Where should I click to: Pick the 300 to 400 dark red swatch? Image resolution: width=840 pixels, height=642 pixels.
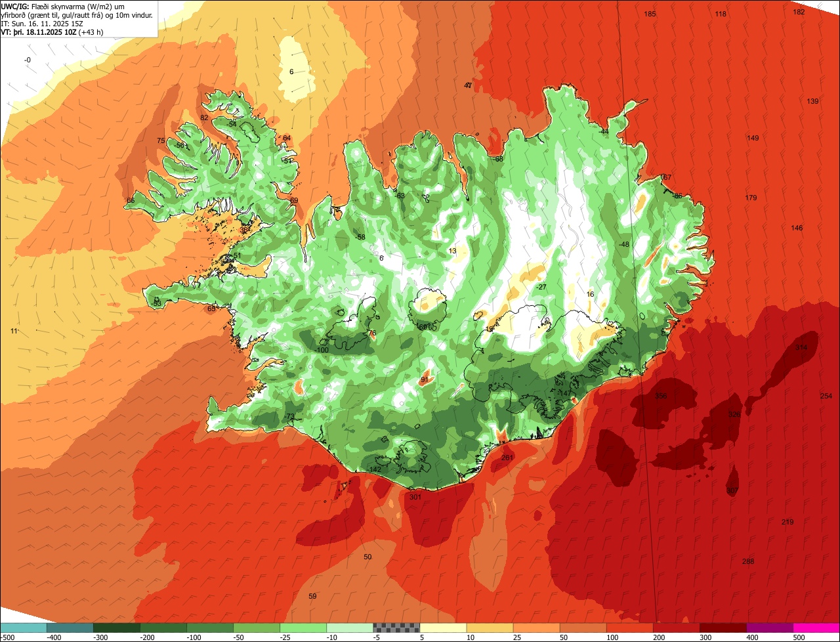[723, 628]
